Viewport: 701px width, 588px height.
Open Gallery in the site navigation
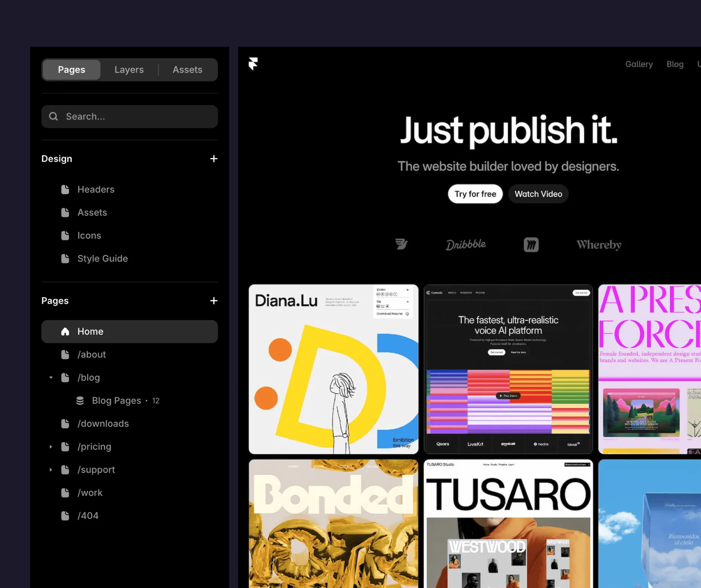pos(639,64)
